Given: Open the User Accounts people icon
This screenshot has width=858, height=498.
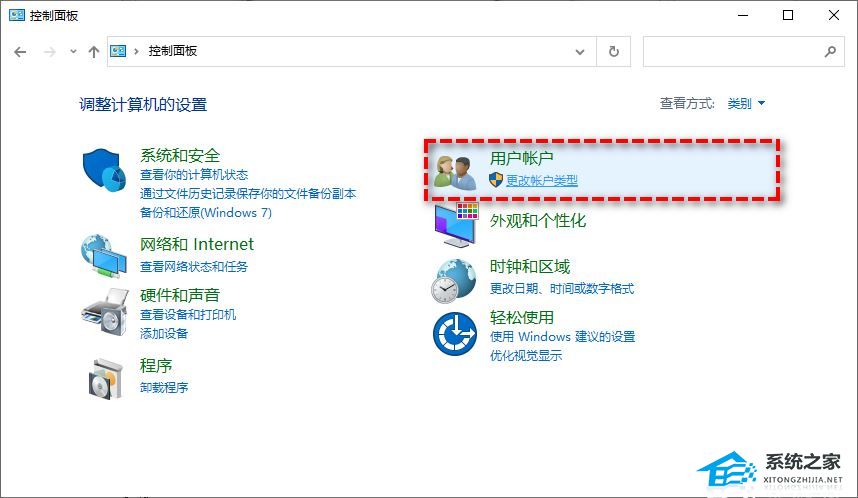Looking at the screenshot, I should click(x=455, y=172).
